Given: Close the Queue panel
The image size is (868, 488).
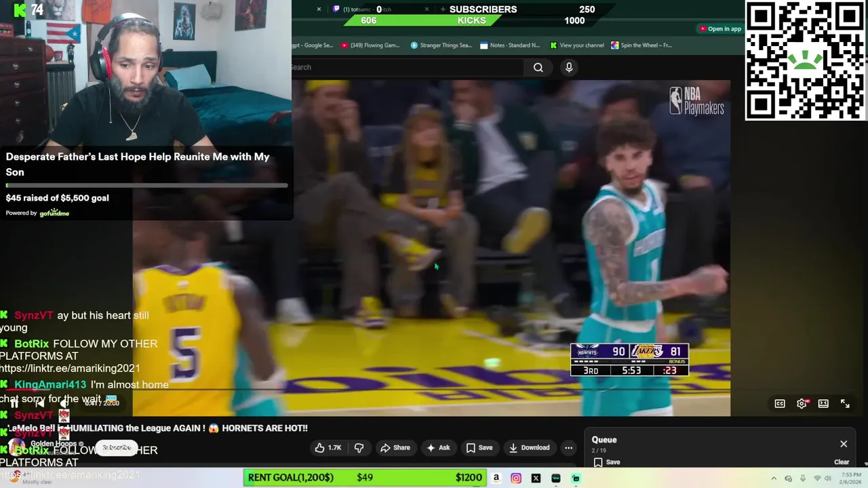Looking at the screenshot, I should [x=844, y=444].
